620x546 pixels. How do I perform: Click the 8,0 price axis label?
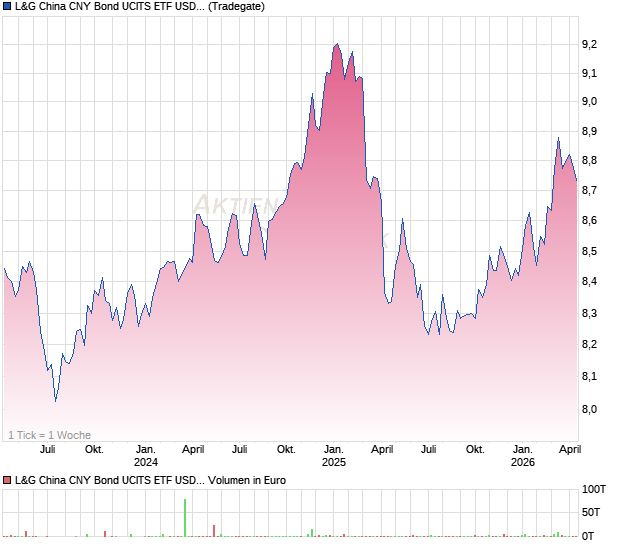pos(589,409)
